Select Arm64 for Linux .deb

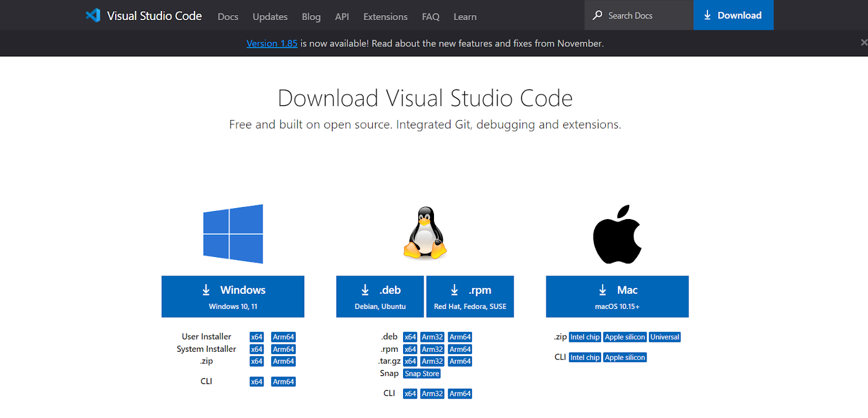460,337
